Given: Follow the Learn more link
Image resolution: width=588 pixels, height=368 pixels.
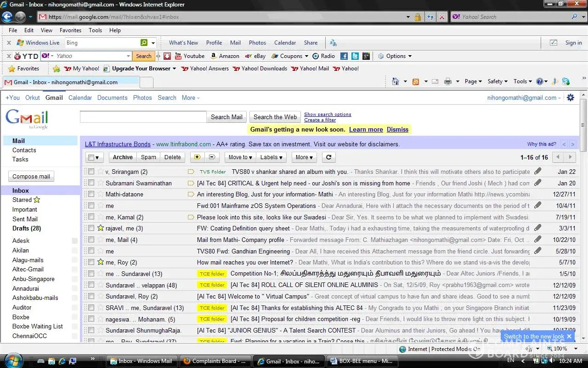Looking at the screenshot, I should pos(366,129).
